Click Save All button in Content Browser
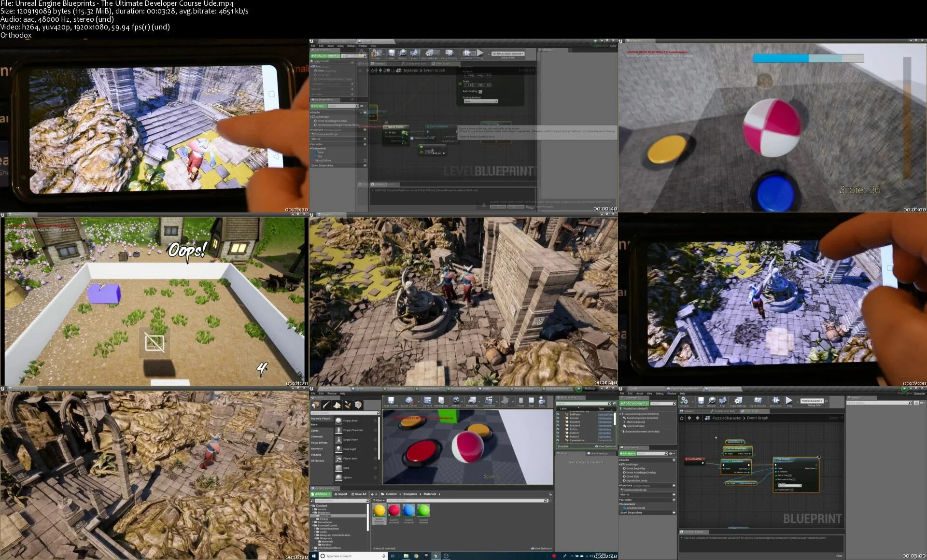This screenshot has width=927, height=560. (359, 494)
